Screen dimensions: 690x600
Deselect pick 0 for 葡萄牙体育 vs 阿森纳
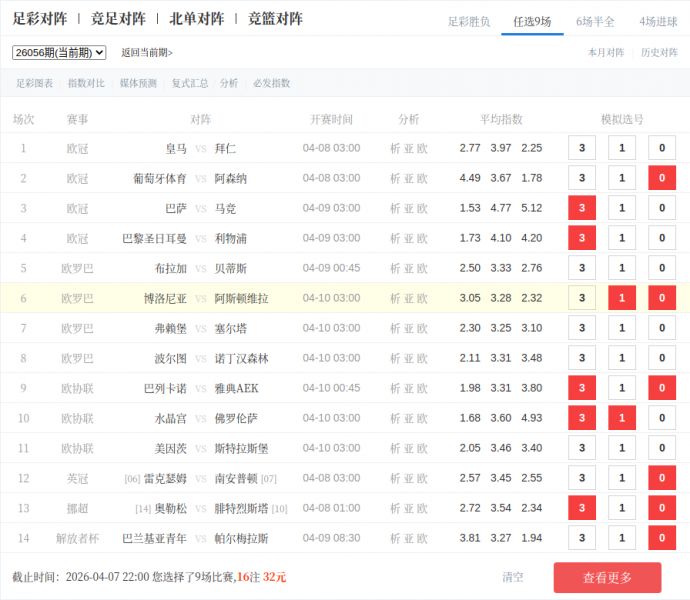click(661, 178)
